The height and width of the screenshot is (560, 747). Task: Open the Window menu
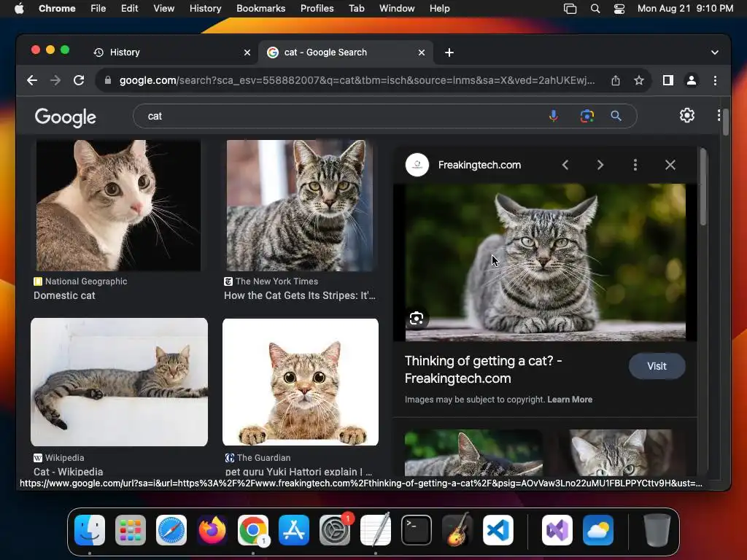click(x=397, y=8)
